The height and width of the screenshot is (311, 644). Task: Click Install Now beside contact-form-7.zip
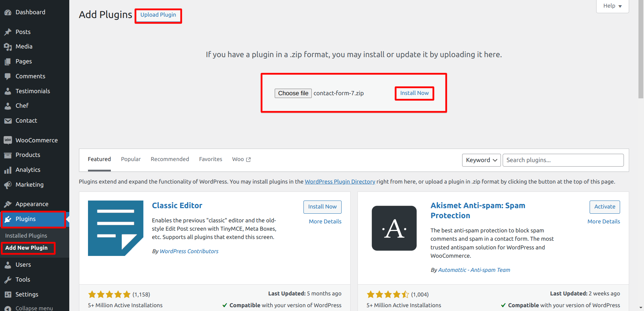414,93
